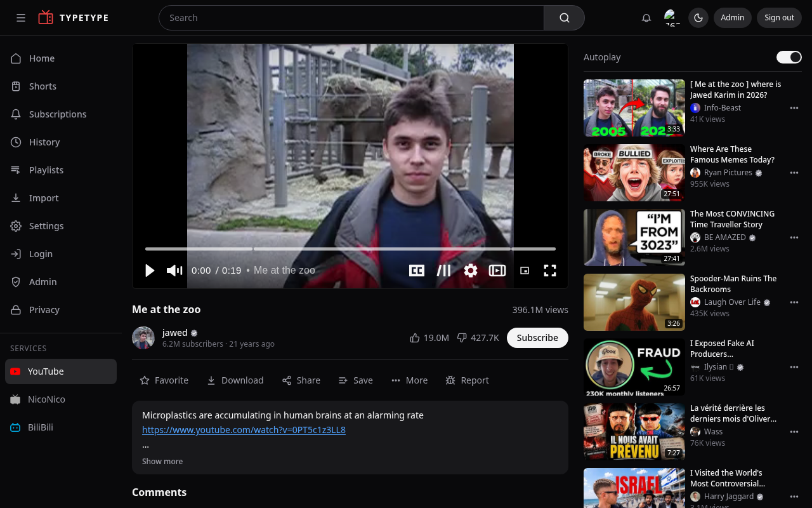The image size is (812, 508).
Task: Switch off the Autoplay toggle
Action: pyautogui.click(x=789, y=57)
